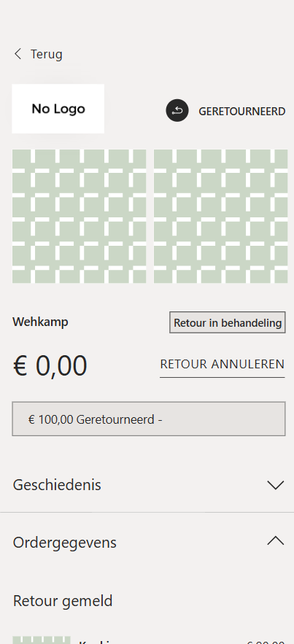Open the right green product image
294x644 pixels.
click(x=220, y=217)
